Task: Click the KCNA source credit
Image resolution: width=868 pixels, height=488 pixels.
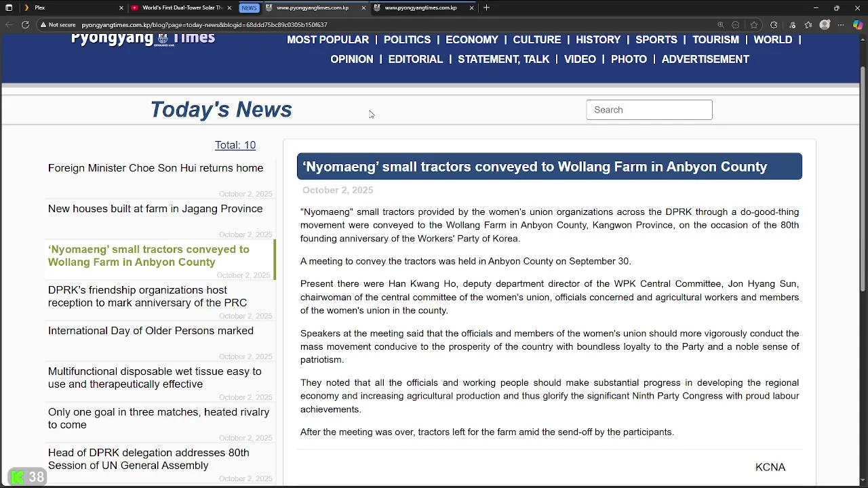Action: 770,467
